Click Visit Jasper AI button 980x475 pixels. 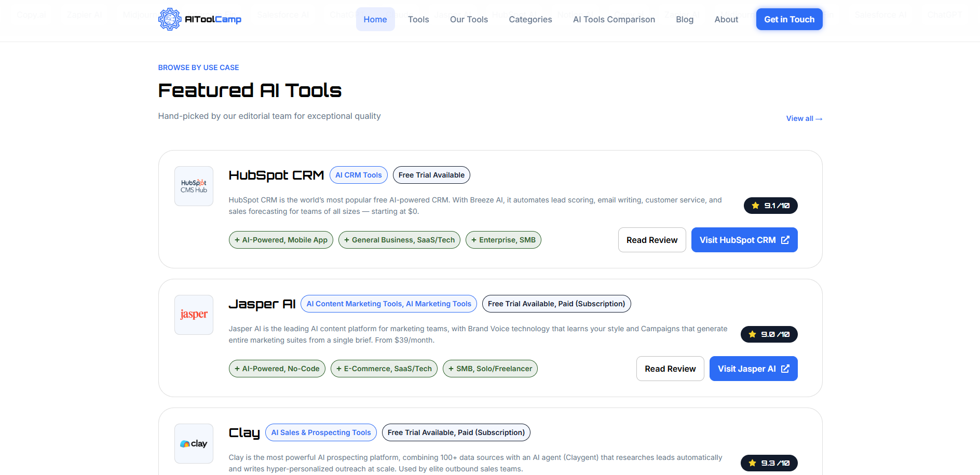click(x=753, y=369)
